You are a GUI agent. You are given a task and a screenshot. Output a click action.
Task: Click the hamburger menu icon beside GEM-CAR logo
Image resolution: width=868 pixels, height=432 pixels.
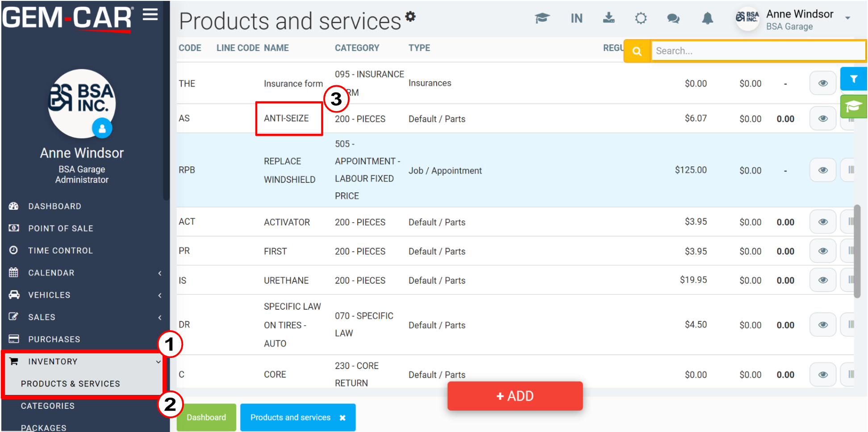coord(150,15)
